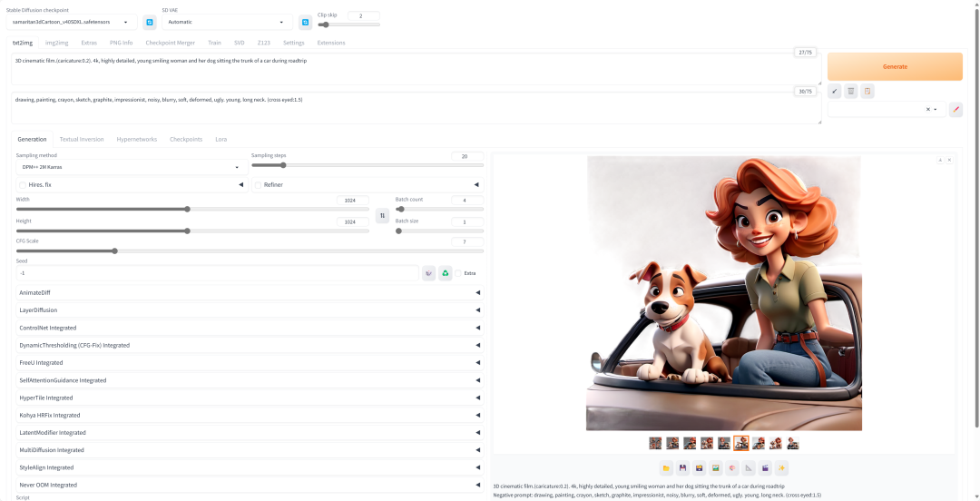Swap width and height with the arrows icon
This screenshot has width=980, height=501.
(383, 216)
